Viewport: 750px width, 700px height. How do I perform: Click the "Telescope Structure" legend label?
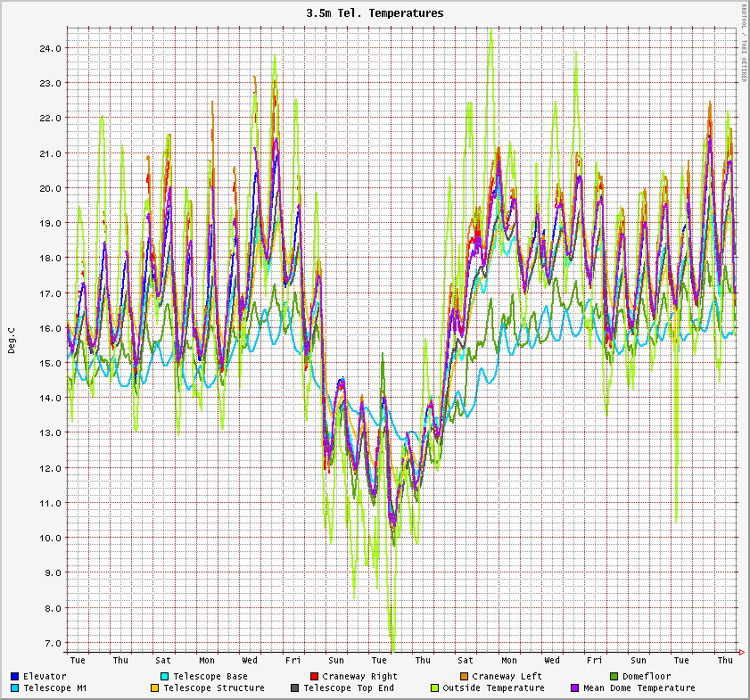click(214, 688)
